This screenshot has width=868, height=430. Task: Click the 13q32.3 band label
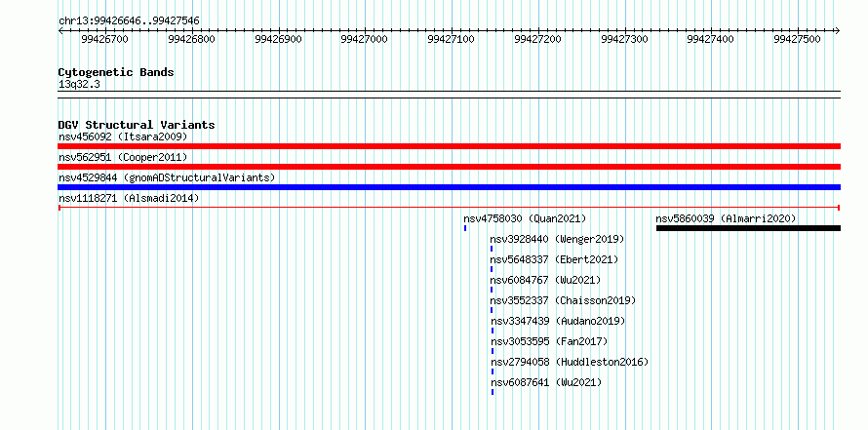79,85
